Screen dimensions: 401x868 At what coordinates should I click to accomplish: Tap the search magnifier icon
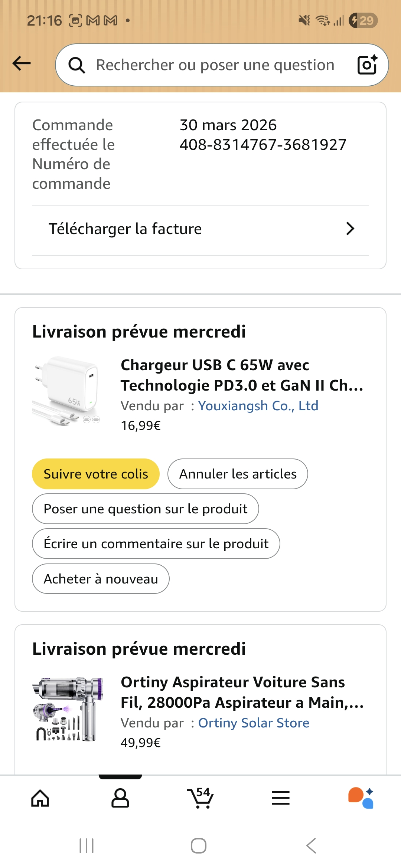(77, 65)
